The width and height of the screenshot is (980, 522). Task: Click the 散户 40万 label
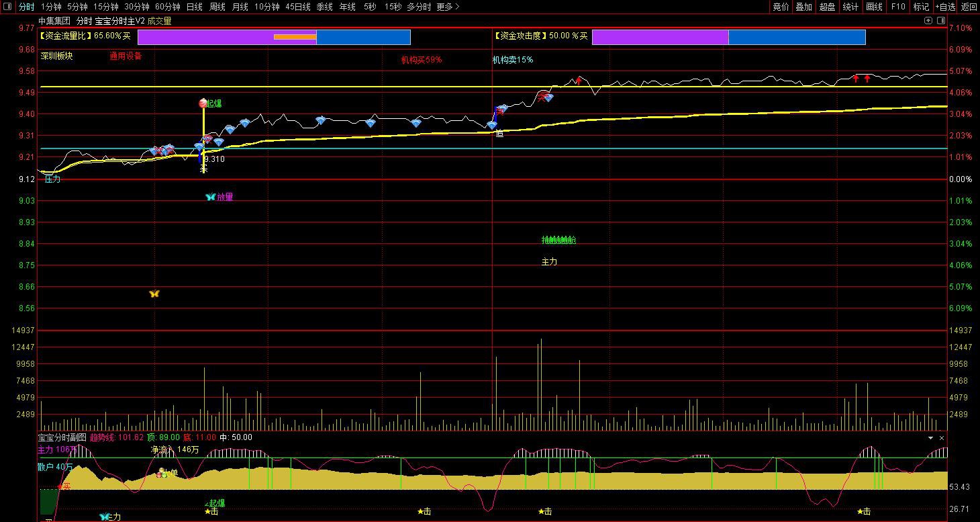(x=55, y=467)
